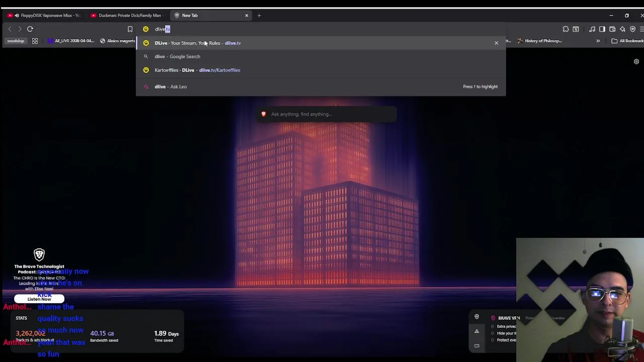Image resolution: width=644 pixels, height=362 pixels.
Task: Toggle the sidebar panel icon
Action: pyautogui.click(x=602, y=29)
